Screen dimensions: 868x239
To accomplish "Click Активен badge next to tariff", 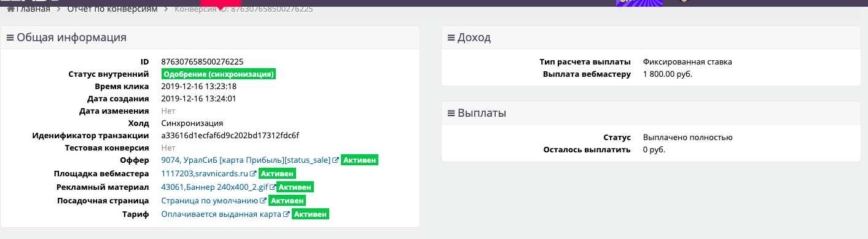I will coord(310,214).
